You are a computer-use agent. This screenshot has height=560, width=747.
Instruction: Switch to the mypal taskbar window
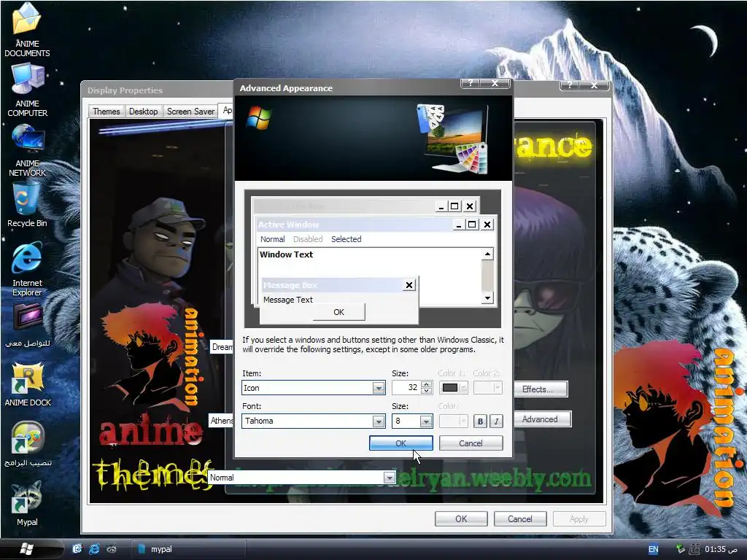point(189,549)
